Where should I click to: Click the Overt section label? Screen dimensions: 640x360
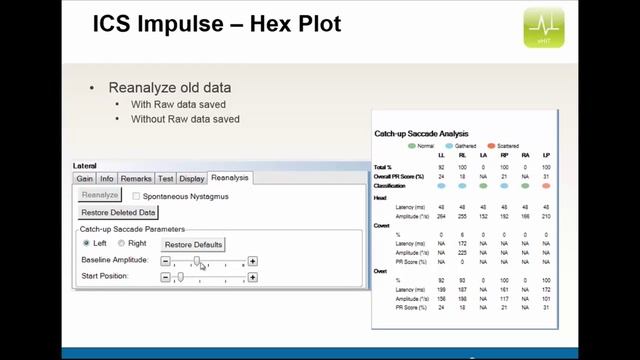pyautogui.click(x=380, y=271)
